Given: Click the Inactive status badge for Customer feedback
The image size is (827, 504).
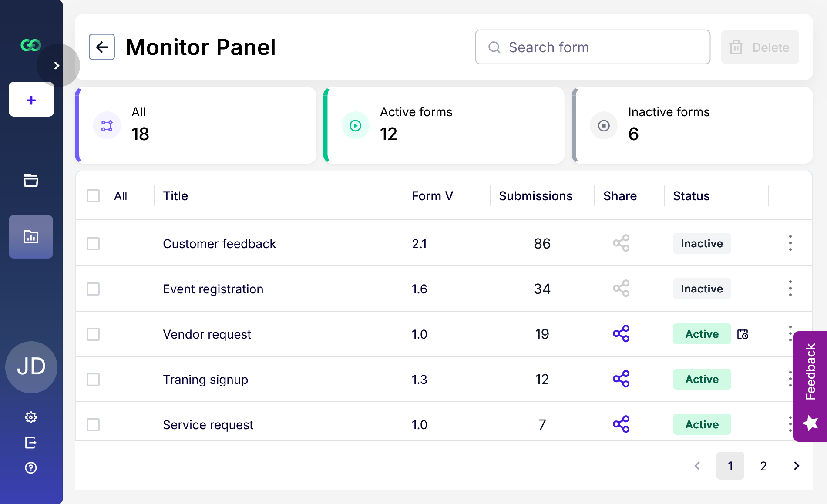Looking at the screenshot, I should coord(702,243).
